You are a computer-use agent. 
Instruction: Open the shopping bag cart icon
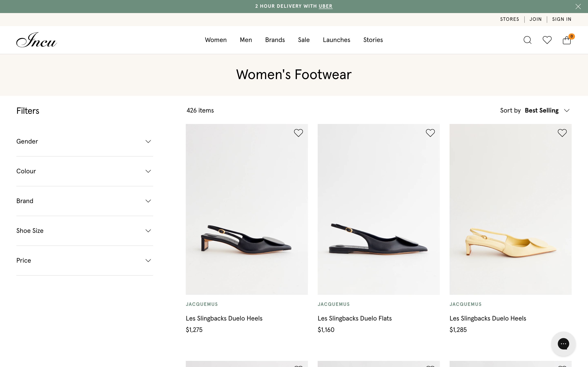coord(567,40)
